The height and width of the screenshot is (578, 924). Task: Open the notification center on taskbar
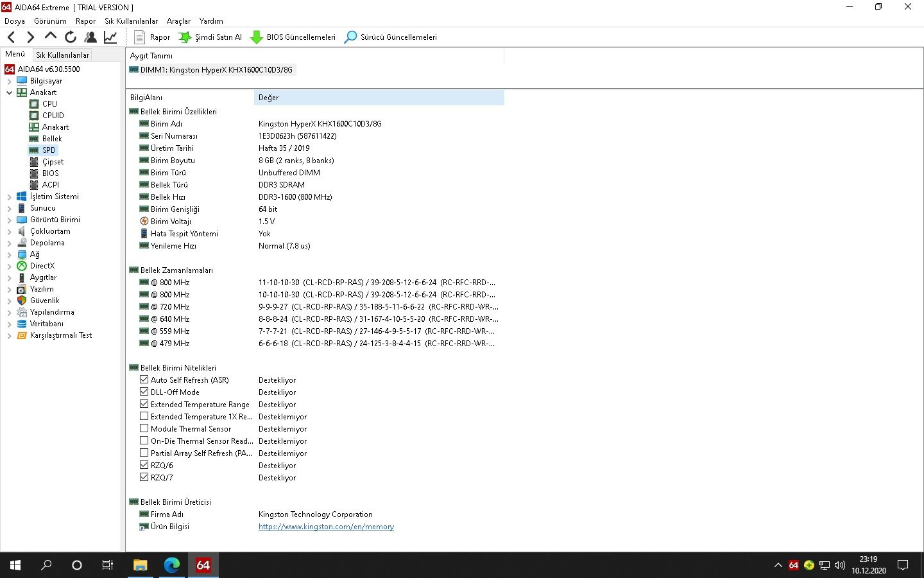(903, 565)
